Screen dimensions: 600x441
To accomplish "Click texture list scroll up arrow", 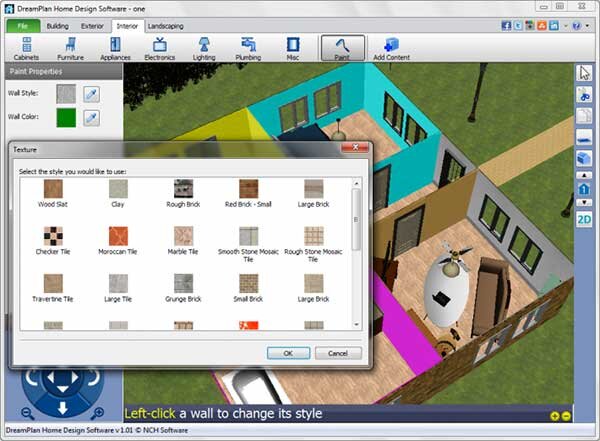I will click(x=356, y=184).
